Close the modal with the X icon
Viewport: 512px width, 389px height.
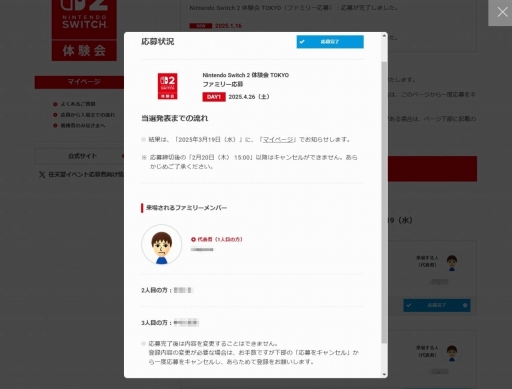502,12
